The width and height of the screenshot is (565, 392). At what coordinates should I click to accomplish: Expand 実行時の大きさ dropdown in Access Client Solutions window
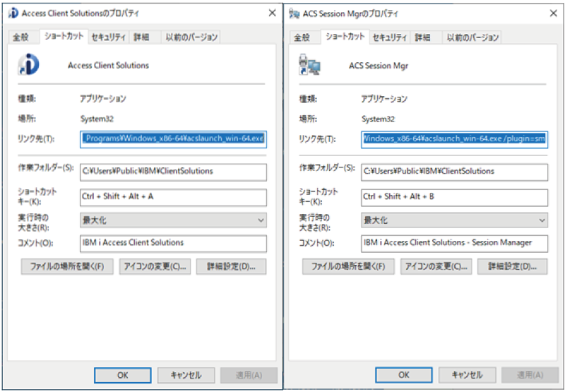pyautogui.click(x=173, y=220)
